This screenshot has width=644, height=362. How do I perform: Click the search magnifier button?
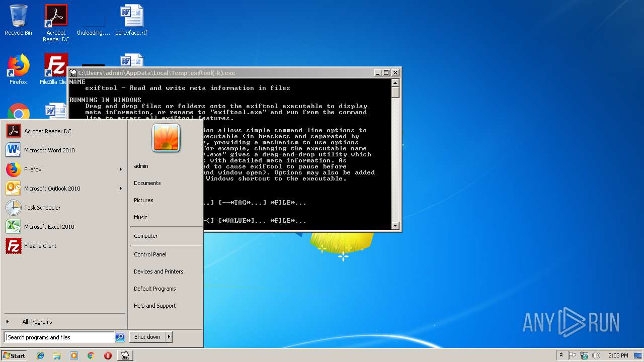click(120, 337)
